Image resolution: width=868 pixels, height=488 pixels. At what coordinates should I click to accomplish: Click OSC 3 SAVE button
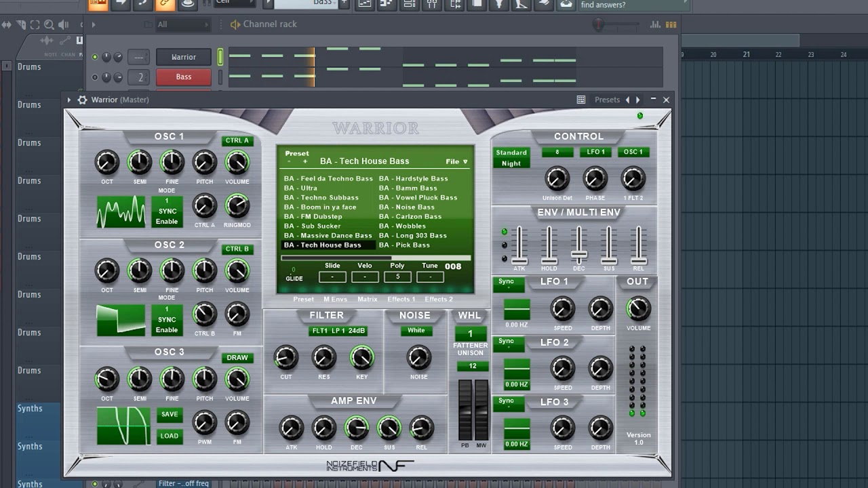tap(170, 414)
